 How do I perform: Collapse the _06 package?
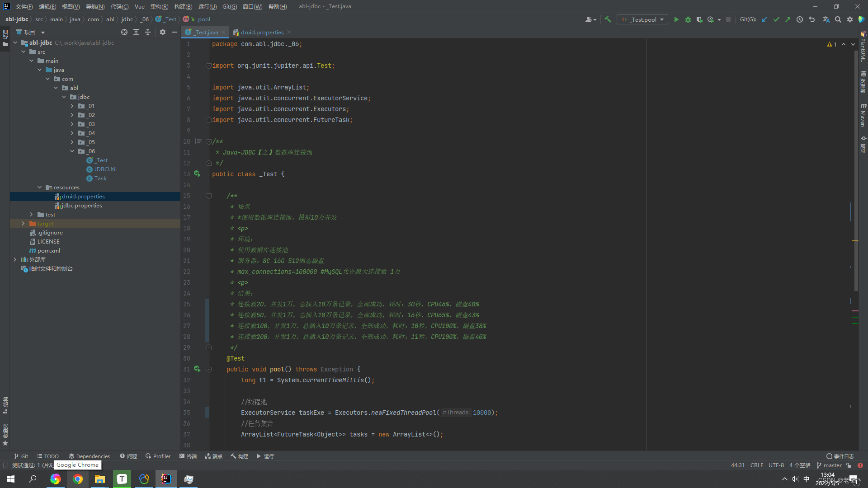[x=72, y=151]
